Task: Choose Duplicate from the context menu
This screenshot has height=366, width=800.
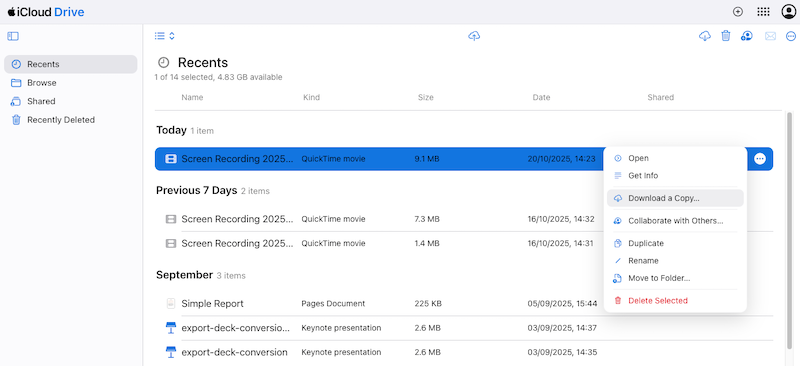Action: (675, 243)
